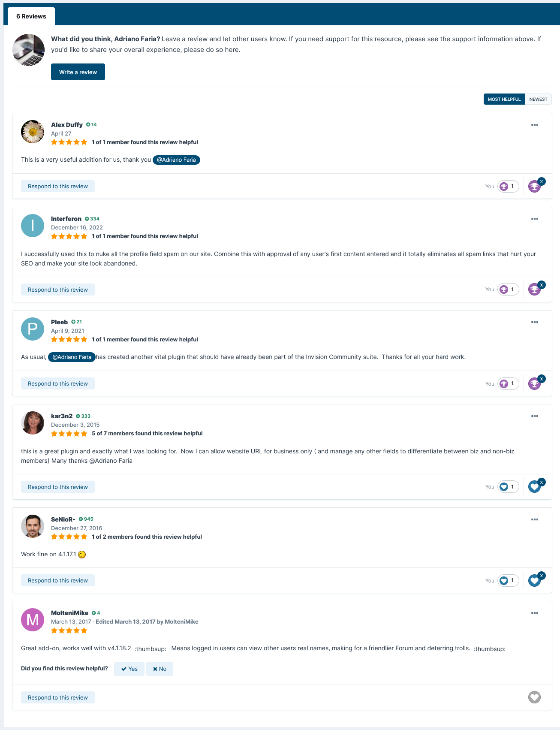Select the 6 Reviews tab
The width and height of the screenshot is (560, 730).
(31, 16)
